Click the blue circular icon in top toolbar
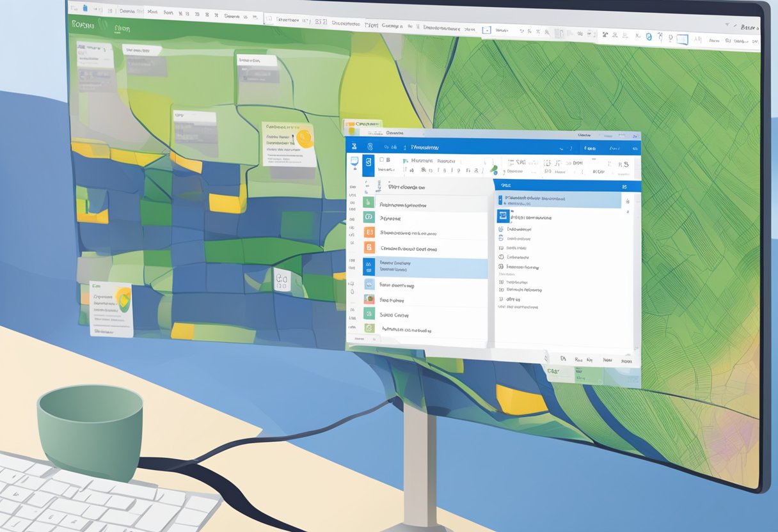Viewport: 778px width, 532px height. 647,37
